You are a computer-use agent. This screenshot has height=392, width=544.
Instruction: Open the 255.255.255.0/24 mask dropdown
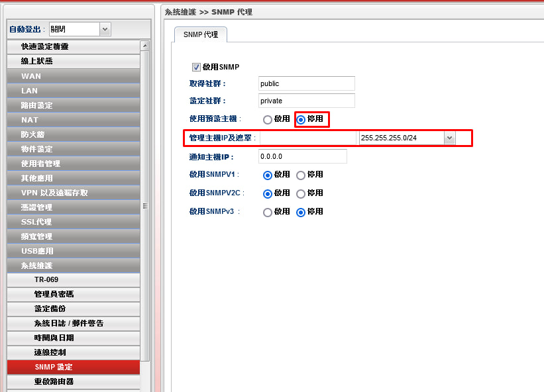coord(449,138)
